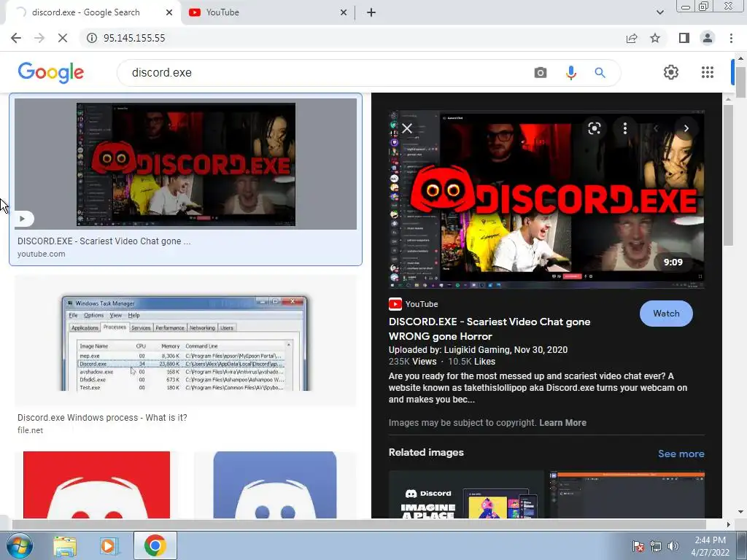
Task: Click the preview panel scrollbar thumb
Action: coord(728,175)
